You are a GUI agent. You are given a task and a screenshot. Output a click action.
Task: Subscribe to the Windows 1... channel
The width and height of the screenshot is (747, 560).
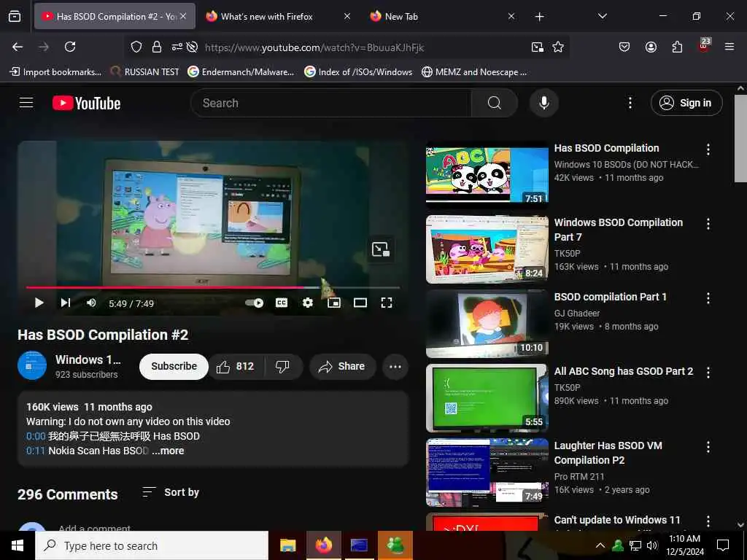point(174,366)
